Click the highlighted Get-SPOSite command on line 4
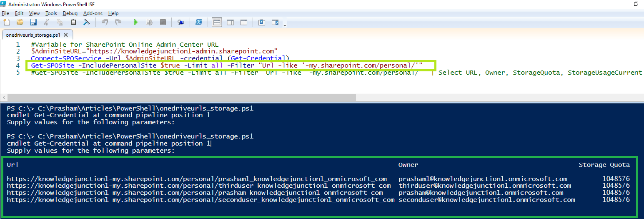 coord(227,65)
